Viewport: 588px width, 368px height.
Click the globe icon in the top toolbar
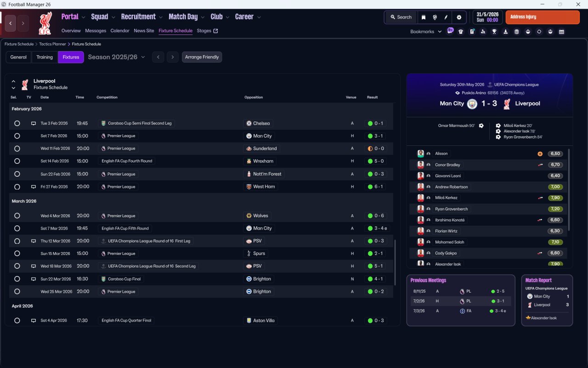tap(435, 17)
